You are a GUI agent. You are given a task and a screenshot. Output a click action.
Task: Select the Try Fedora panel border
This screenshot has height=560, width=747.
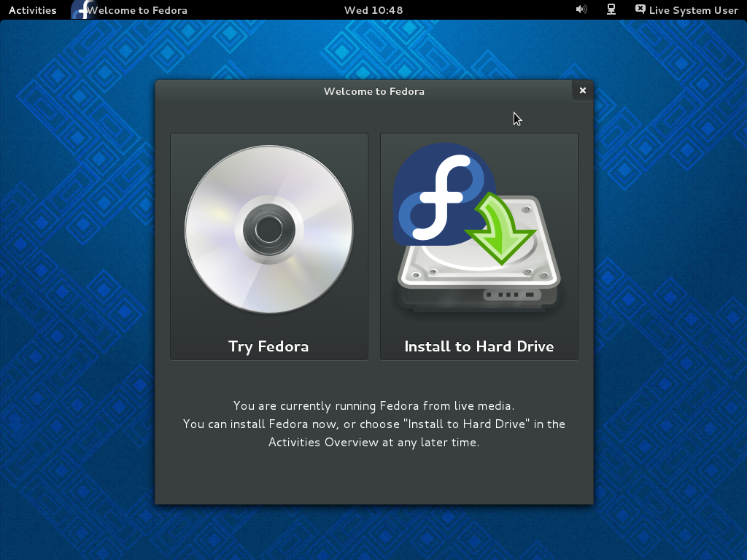171,246
